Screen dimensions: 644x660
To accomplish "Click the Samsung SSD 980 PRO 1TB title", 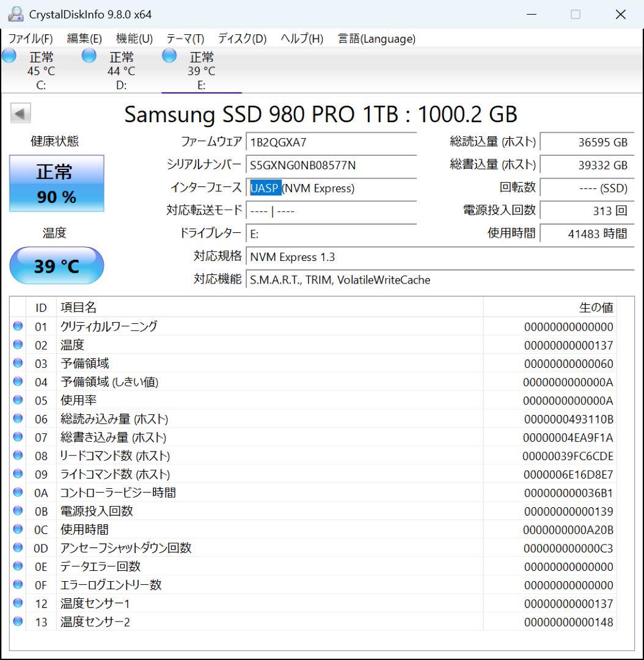I will (321, 114).
